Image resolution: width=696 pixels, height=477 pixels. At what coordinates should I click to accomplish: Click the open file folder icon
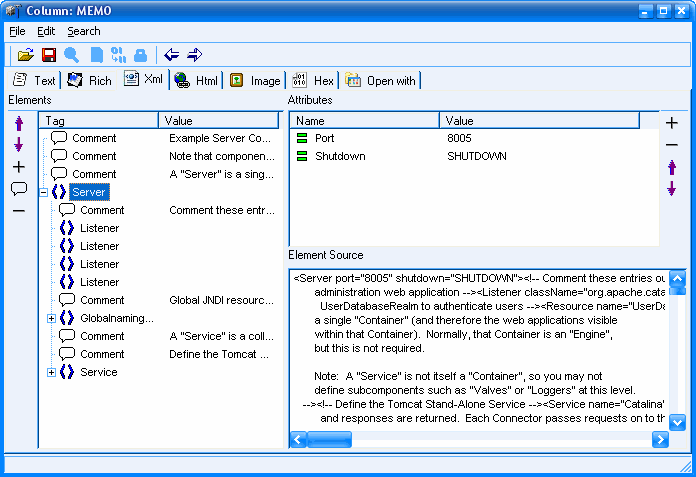pos(26,55)
